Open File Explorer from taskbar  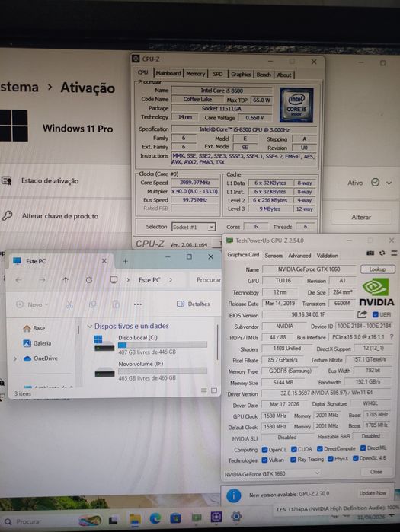pos(135,519)
